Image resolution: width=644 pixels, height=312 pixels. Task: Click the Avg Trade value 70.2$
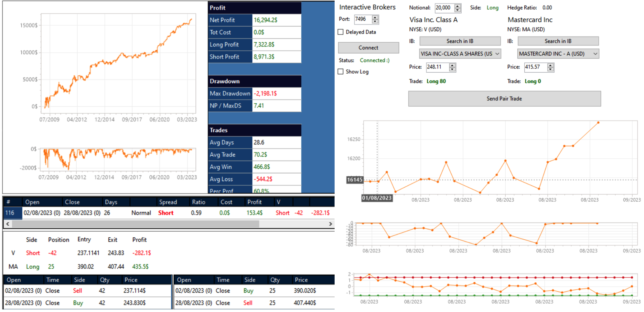click(x=260, y=155)
